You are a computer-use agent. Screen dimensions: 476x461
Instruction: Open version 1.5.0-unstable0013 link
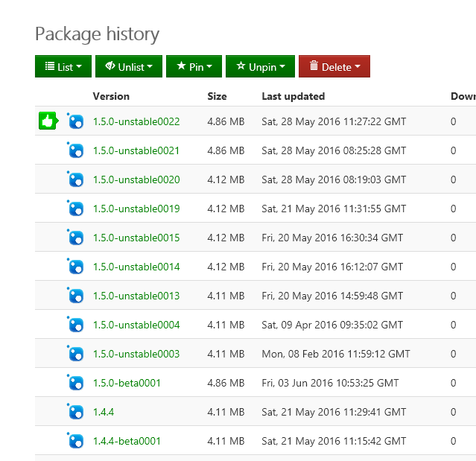point(136,296)
